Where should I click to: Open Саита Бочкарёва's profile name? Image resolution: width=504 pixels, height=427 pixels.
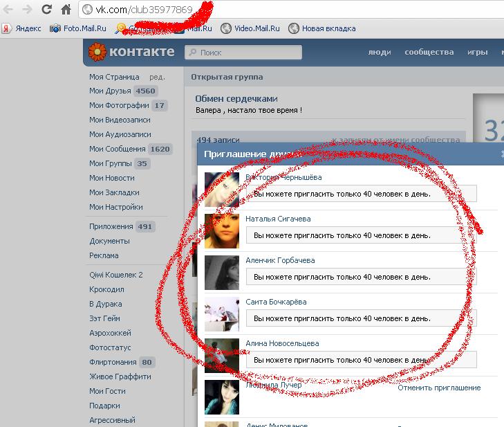click(276, 302)
